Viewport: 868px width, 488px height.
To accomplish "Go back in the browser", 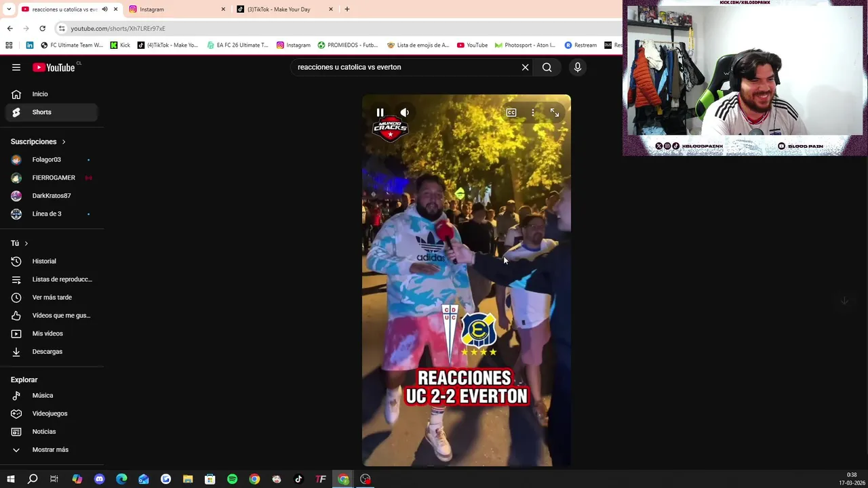I will 9,28.
